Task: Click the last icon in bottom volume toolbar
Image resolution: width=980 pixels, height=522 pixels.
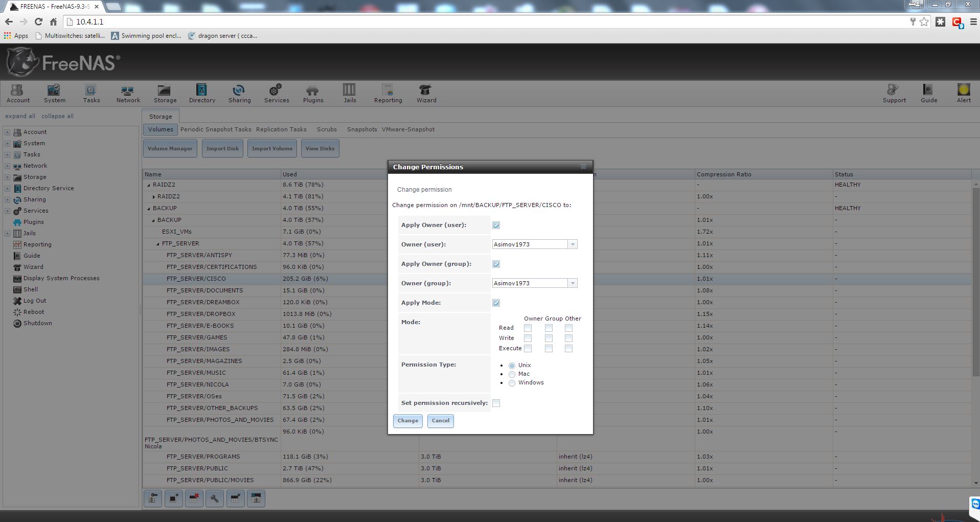Action: (256, 498)
